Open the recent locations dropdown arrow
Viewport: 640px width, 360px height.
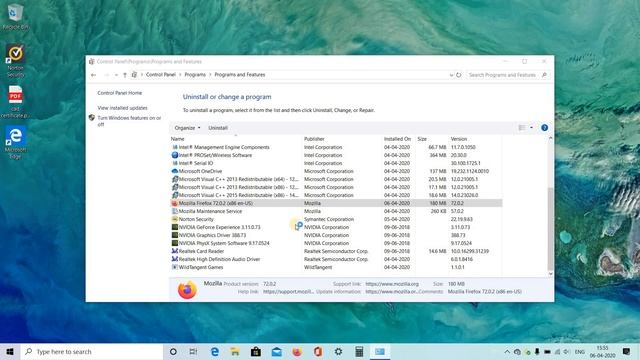tap(116, 75)
